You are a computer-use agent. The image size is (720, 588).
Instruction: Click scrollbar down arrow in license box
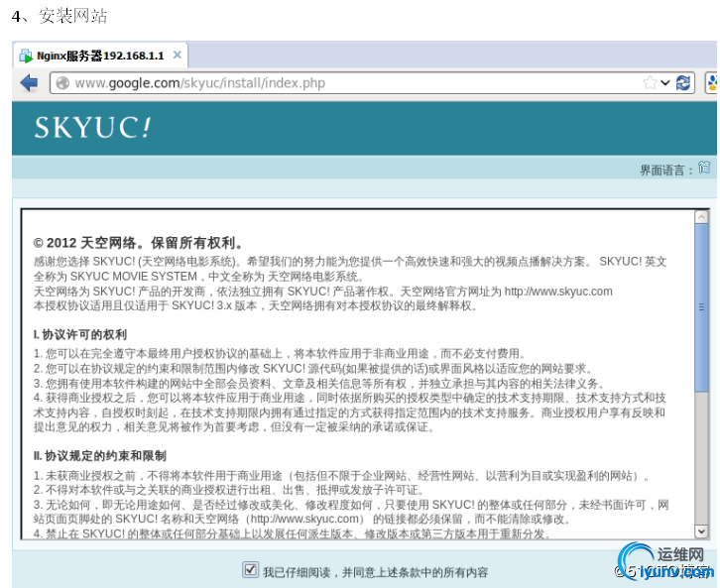click(701, 531)
